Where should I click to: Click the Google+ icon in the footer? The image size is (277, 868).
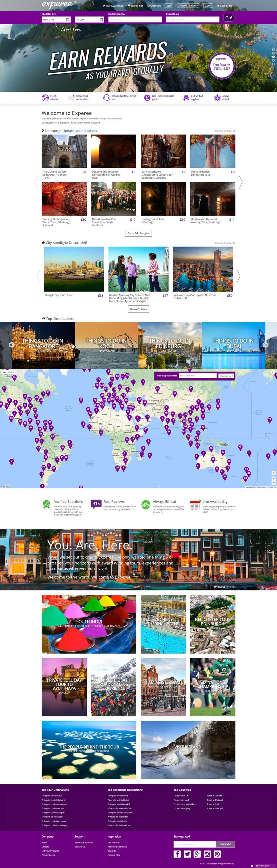pos(197,854)
